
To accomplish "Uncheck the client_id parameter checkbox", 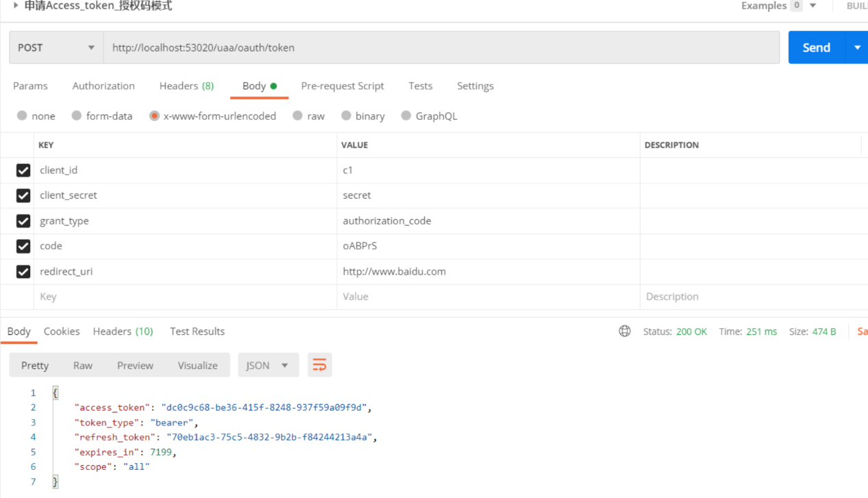I will pyautogui.click(x=23, y=170).
